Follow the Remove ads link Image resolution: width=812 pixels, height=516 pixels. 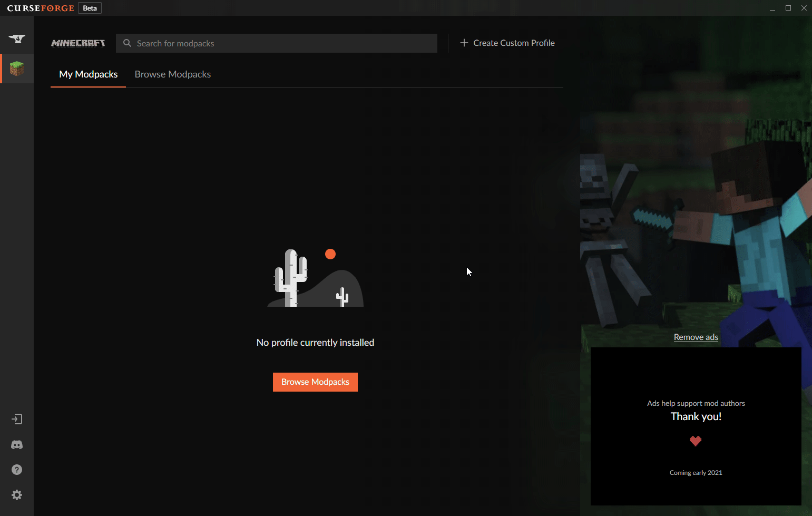coord(696,337)
